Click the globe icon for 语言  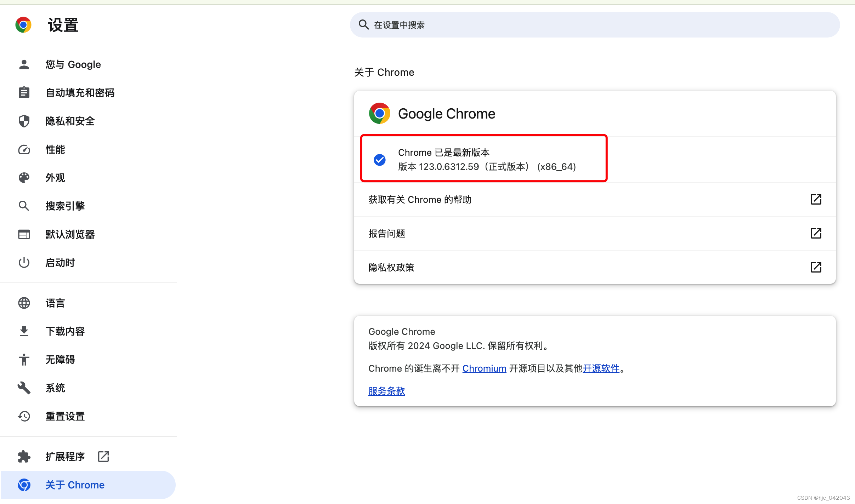point(24,303)
